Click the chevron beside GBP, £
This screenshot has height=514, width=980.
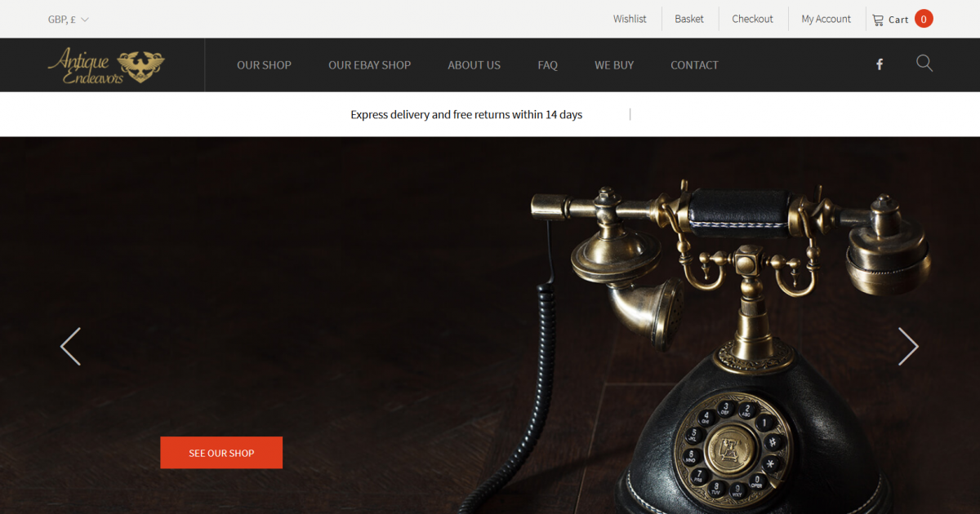click(85, 20)
